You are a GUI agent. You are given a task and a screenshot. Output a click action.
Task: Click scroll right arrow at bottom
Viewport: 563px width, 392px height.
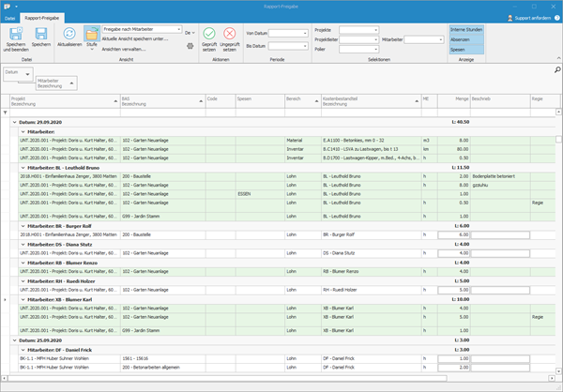552,378
